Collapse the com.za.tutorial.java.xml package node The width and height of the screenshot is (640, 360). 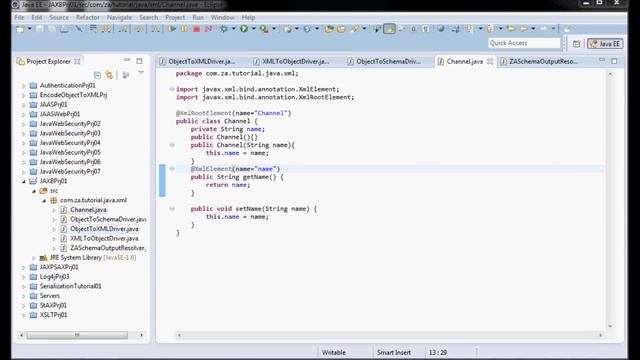click(44, 200)
